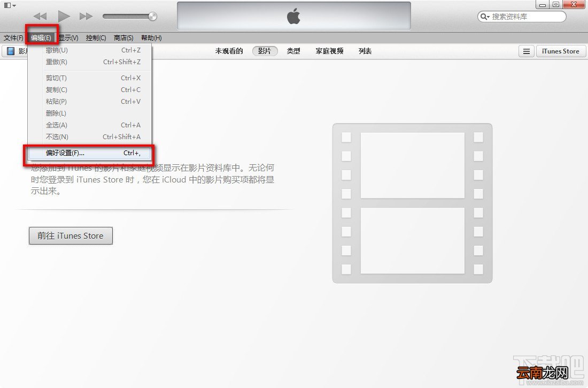Open the search magnifier options dropdown
The width and height of the screenshot is (588, 388).
[x=485, y=17]
